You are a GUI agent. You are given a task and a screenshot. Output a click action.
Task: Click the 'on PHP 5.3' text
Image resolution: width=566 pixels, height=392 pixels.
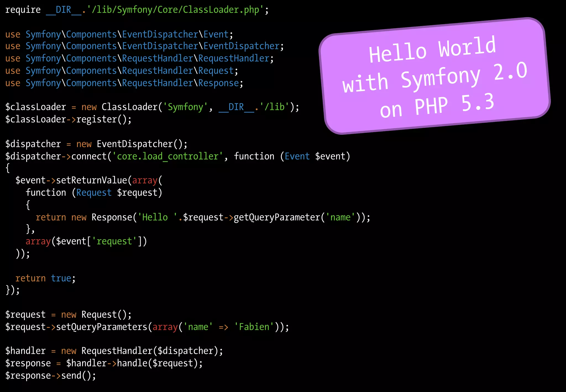click(x=437, y=106)
